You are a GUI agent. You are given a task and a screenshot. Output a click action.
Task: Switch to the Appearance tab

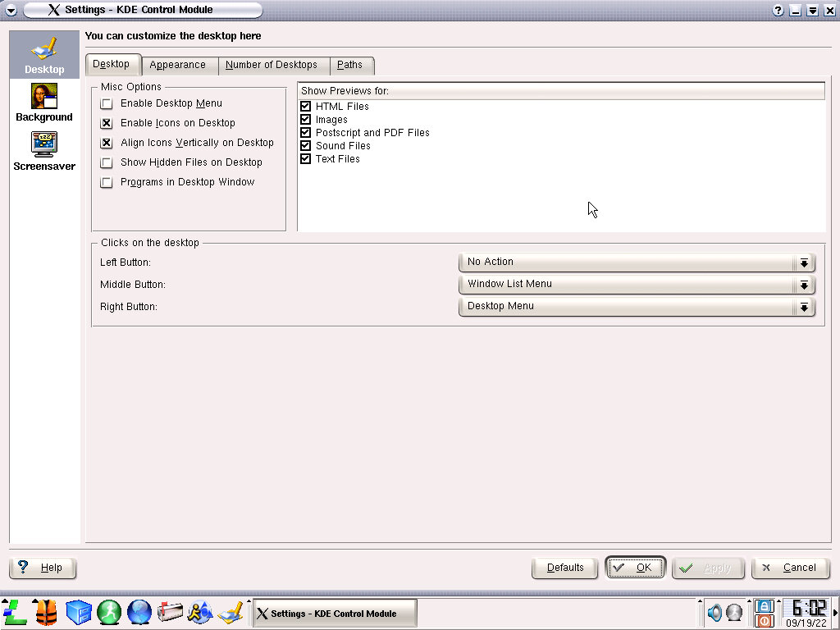tap(178, 66)
